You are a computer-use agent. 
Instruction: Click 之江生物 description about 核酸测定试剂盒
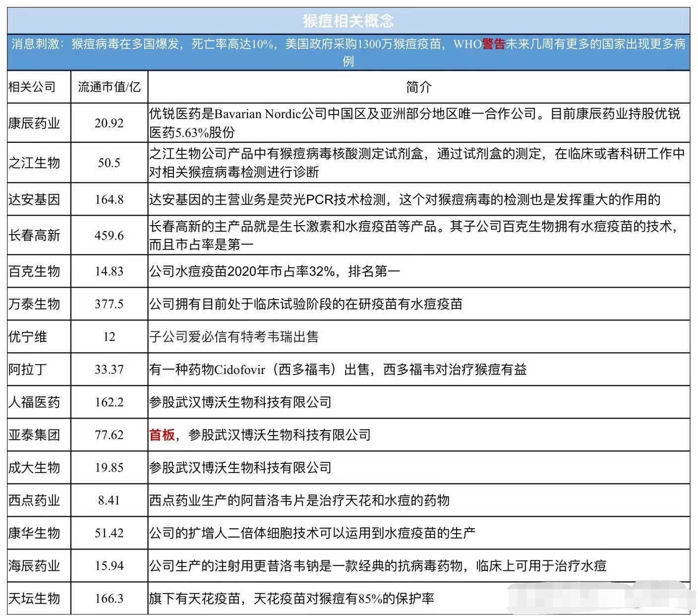click(x=417, y=163)
